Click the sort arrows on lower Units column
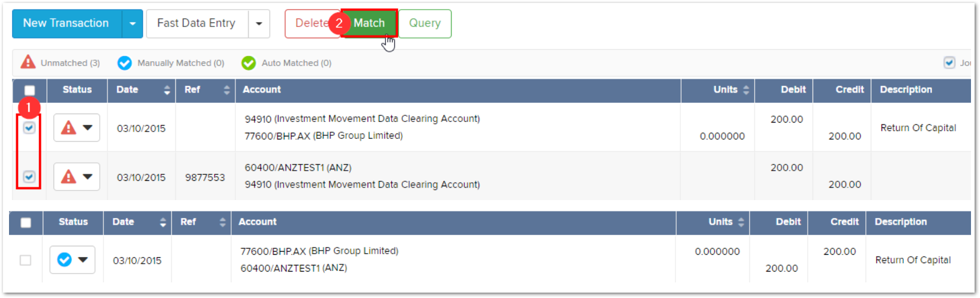Screen dimensions: 980x298 click(x=741, y=222)
